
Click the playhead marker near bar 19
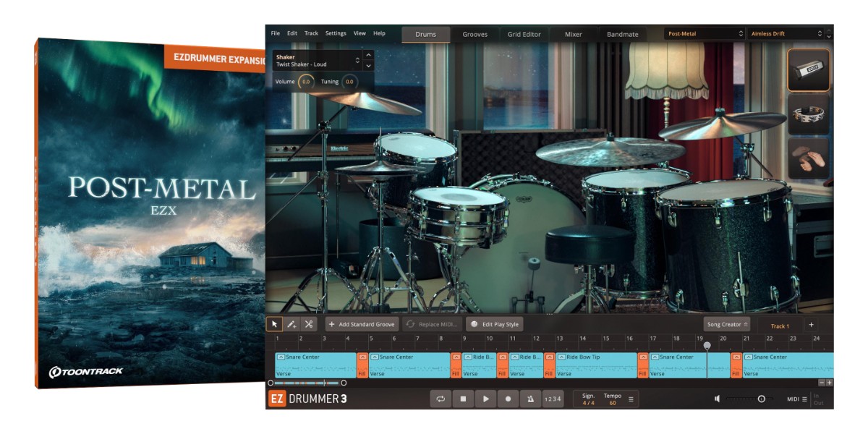(x=707, y=346)
